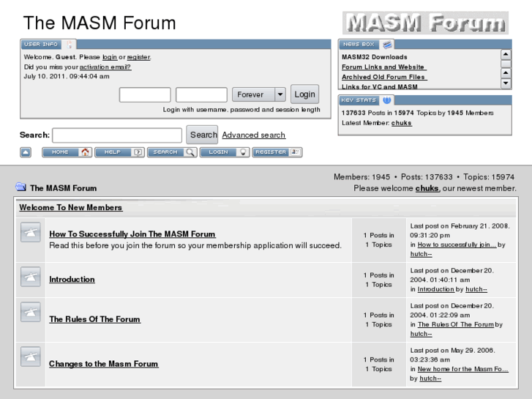Click the username input field

pyautogui.click(x=145, y=94)
